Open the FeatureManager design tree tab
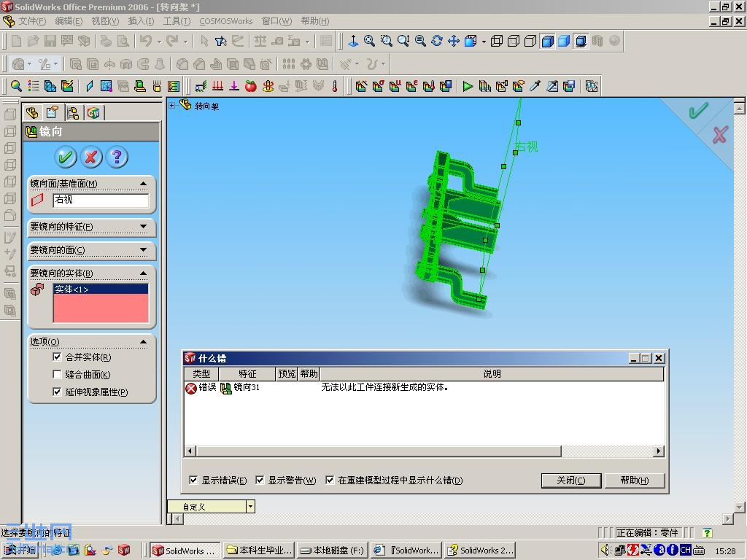747x560 pixels. (32, 113)
